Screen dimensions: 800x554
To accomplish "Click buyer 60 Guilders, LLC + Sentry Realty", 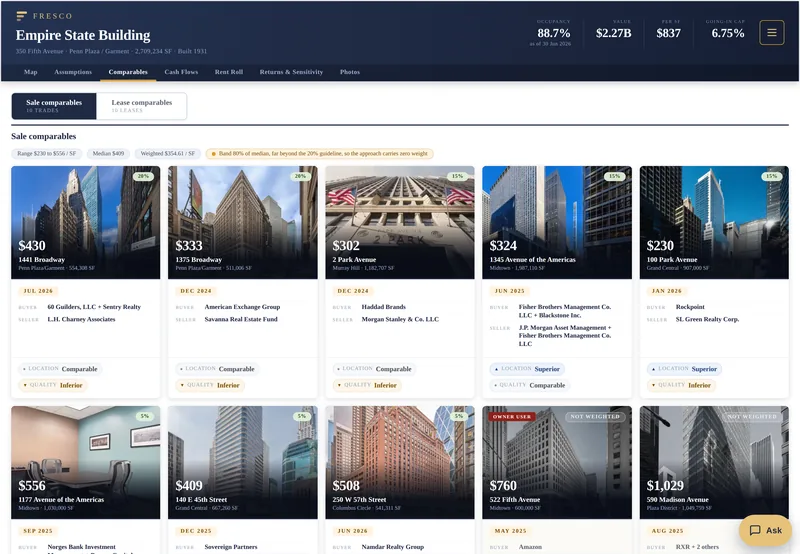I will tap(94, 307).
